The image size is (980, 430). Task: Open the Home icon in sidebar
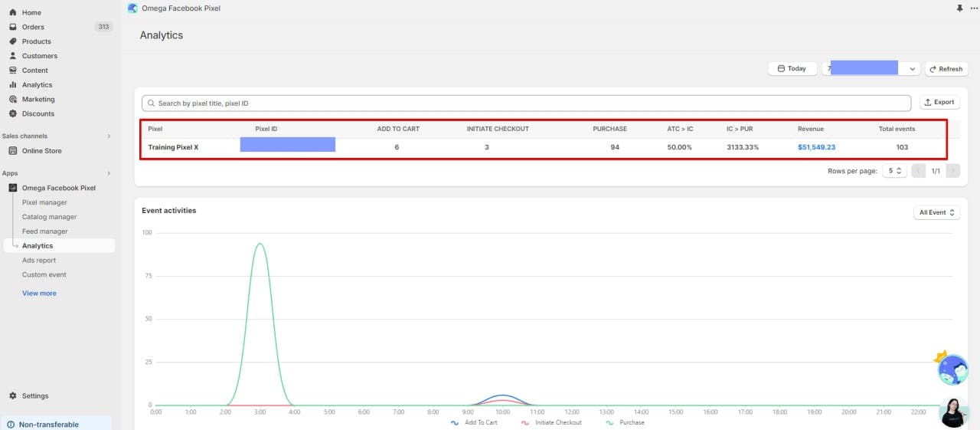coord(13,12)
